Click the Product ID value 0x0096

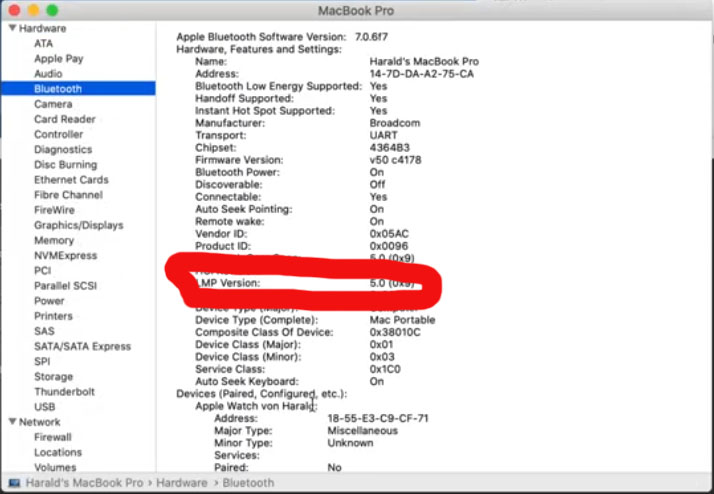[x=389, y=246]
